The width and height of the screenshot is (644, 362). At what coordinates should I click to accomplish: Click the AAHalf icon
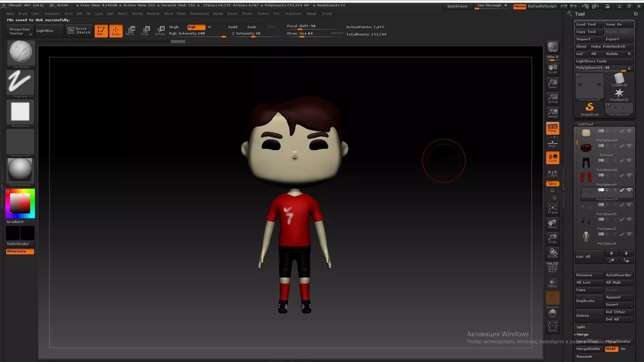(552, 113)
